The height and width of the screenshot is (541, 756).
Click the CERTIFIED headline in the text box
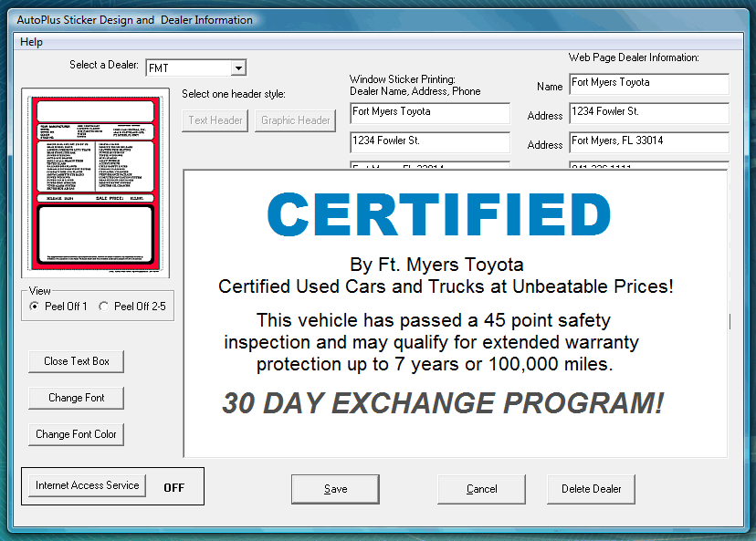[439, 214]
